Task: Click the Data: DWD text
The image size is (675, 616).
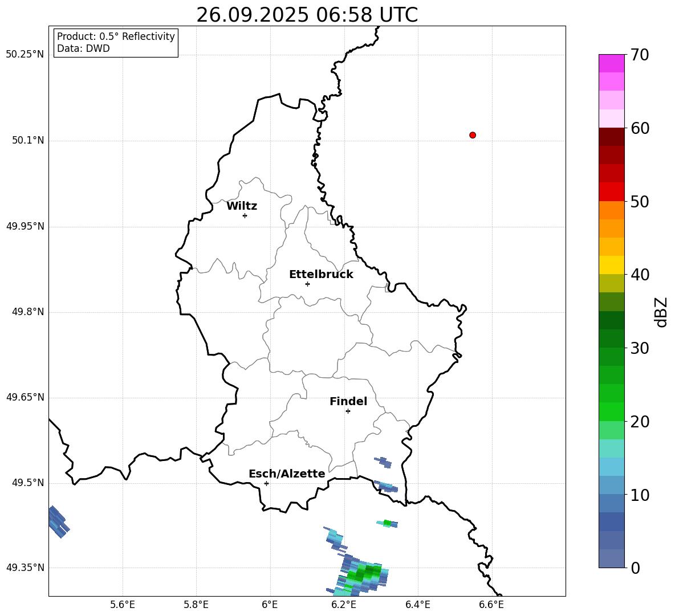Action: pos(83,48)
